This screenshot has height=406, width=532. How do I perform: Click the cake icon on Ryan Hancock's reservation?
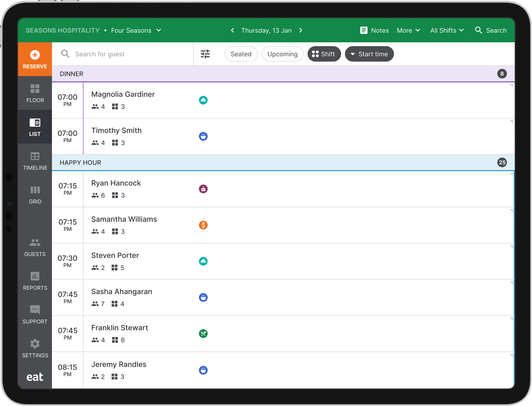203,189
